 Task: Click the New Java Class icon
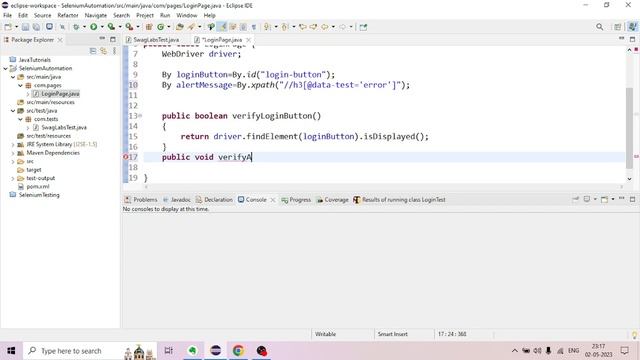click(160, 27)
